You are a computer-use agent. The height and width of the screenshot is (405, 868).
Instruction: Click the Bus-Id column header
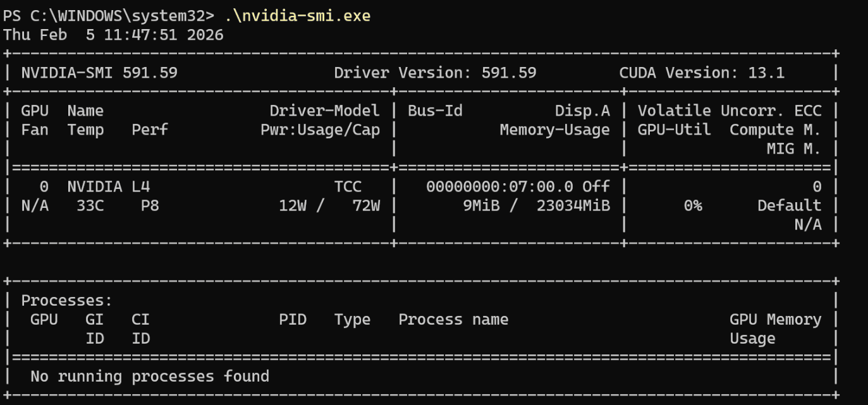click(435, 111)
